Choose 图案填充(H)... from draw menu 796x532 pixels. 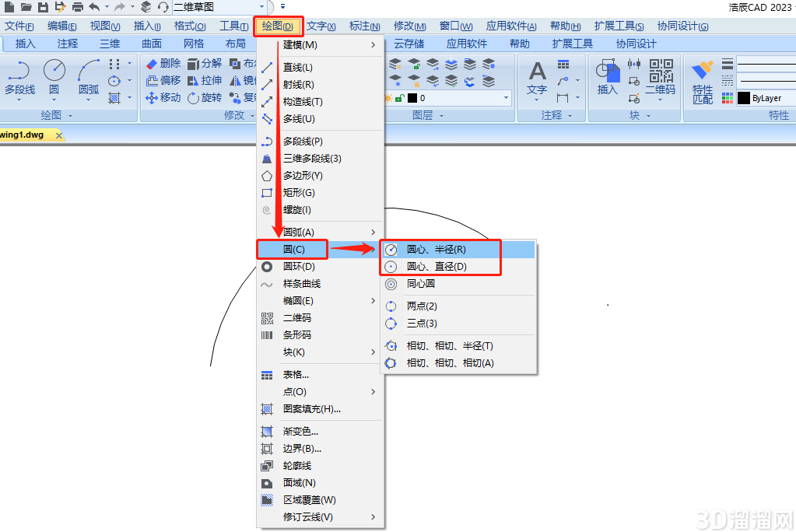pos(320,409)
